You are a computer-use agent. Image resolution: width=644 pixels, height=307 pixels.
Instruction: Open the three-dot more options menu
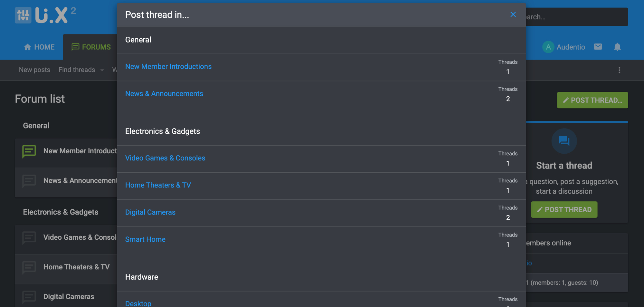point(619,70)
